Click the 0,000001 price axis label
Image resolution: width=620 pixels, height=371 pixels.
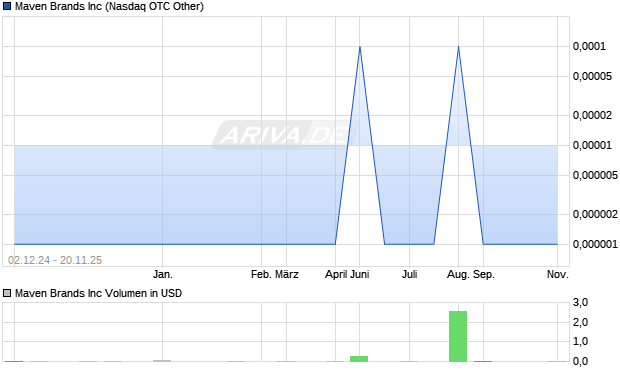point(595,244)
